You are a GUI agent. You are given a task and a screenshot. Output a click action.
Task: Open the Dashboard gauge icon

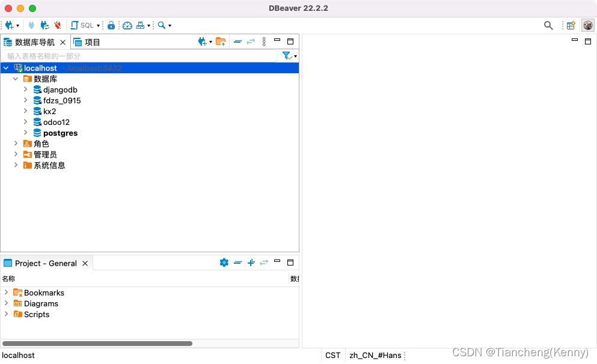127,25
